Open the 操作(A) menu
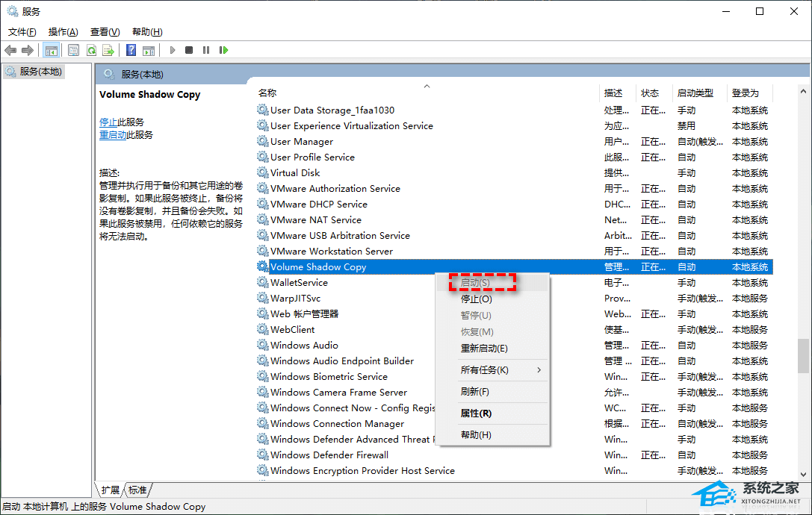The image size is (812, 515). point(63,32)
